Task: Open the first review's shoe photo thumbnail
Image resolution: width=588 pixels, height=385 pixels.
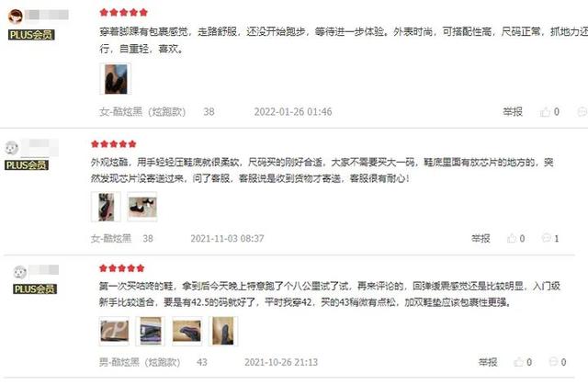Action: [x=116, y=79]
